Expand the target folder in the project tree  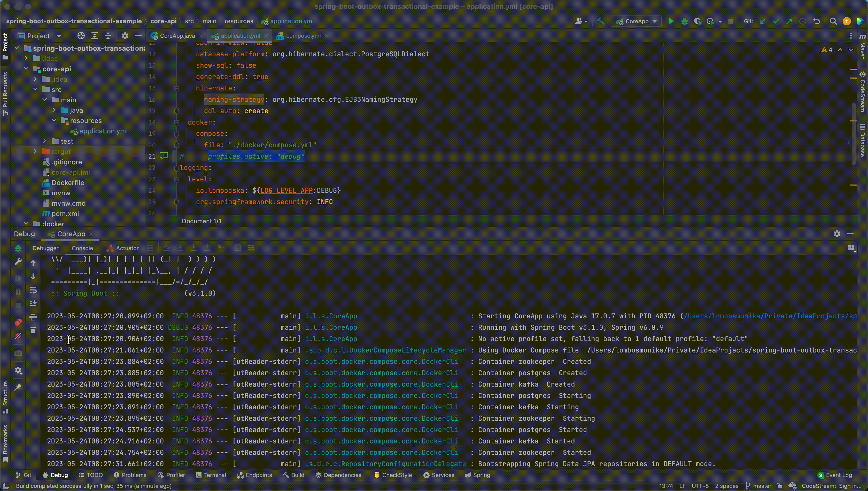(35, 151)
